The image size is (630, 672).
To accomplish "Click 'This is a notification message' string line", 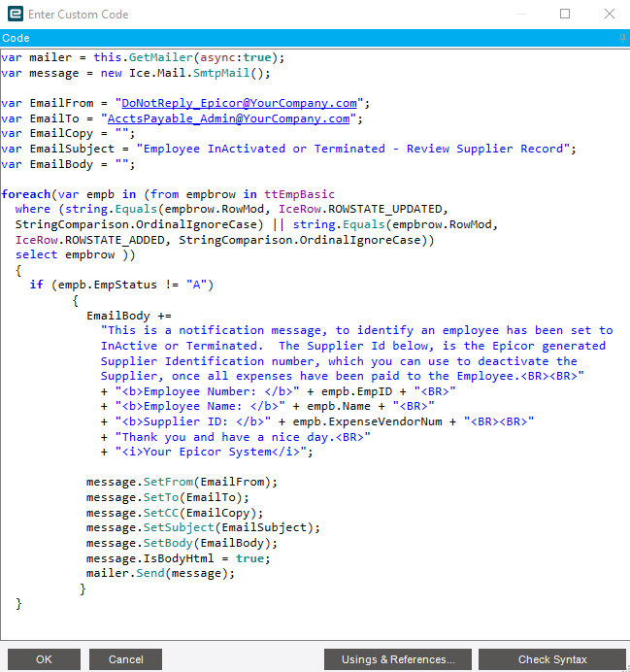I will pos(357,330).
